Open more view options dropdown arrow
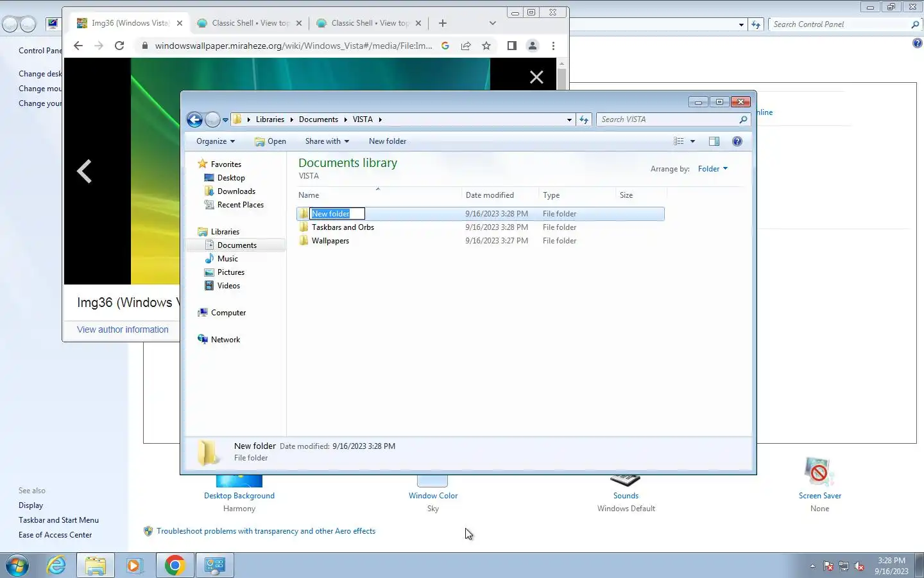This screenshot has height=578, width=924. coord(692,141)
